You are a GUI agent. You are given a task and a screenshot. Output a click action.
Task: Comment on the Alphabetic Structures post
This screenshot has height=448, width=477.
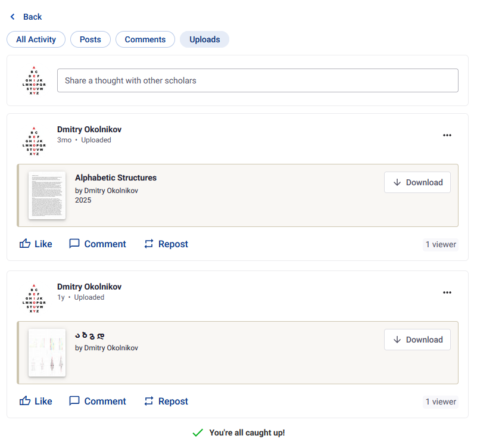pyautogui.click(x=98, y=244)
